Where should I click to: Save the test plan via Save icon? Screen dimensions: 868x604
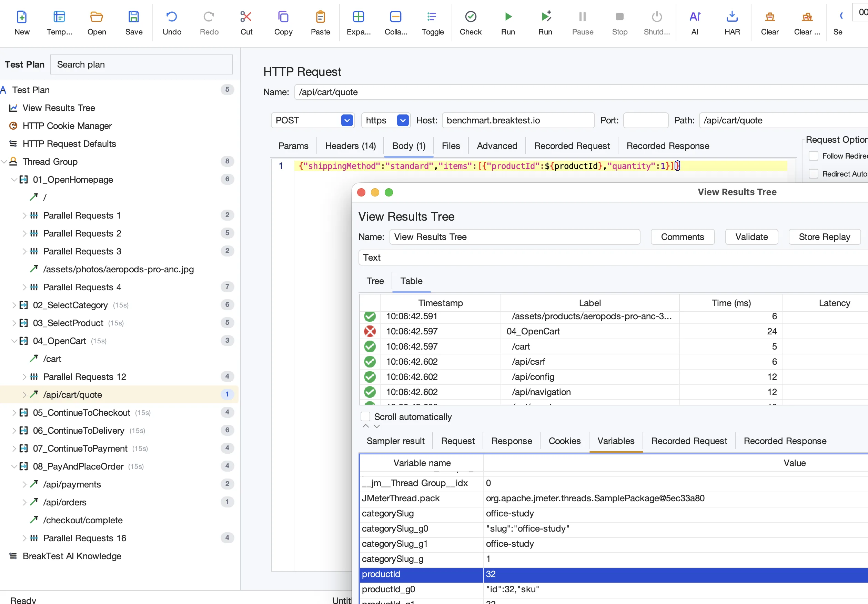(134, 17)
